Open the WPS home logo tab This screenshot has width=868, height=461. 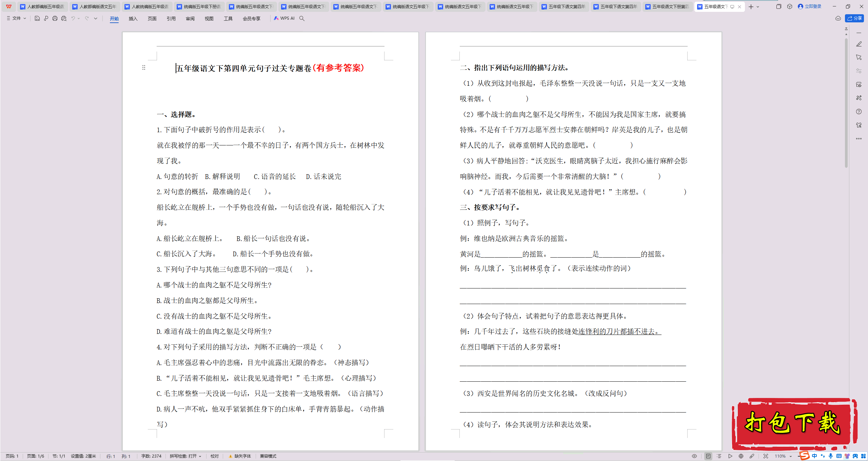point(9,6)
